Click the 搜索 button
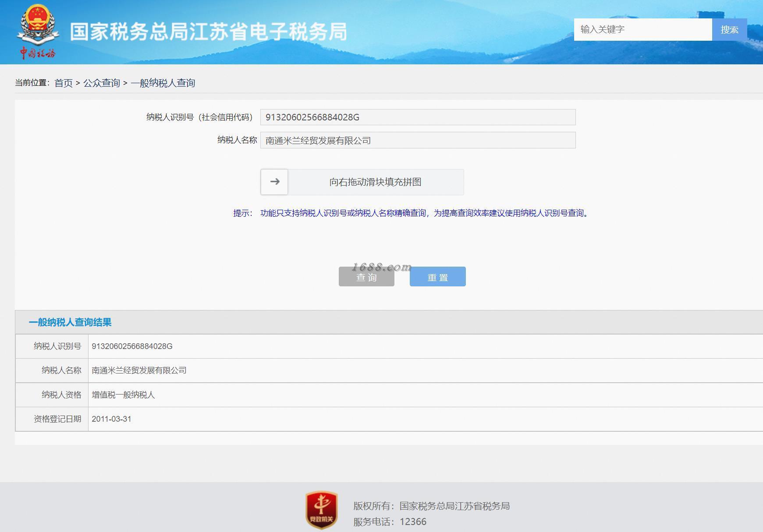The height and width of the screenshot is (532, 763). [x=729, y=29]
